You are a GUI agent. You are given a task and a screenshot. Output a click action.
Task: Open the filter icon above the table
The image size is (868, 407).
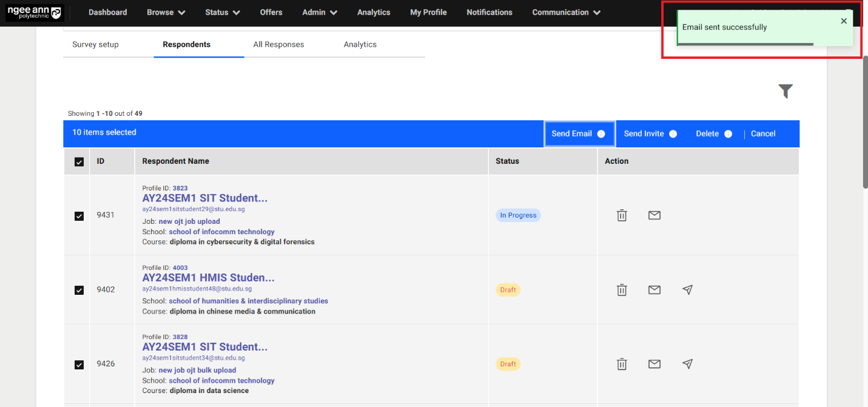[x=786, y=91]
